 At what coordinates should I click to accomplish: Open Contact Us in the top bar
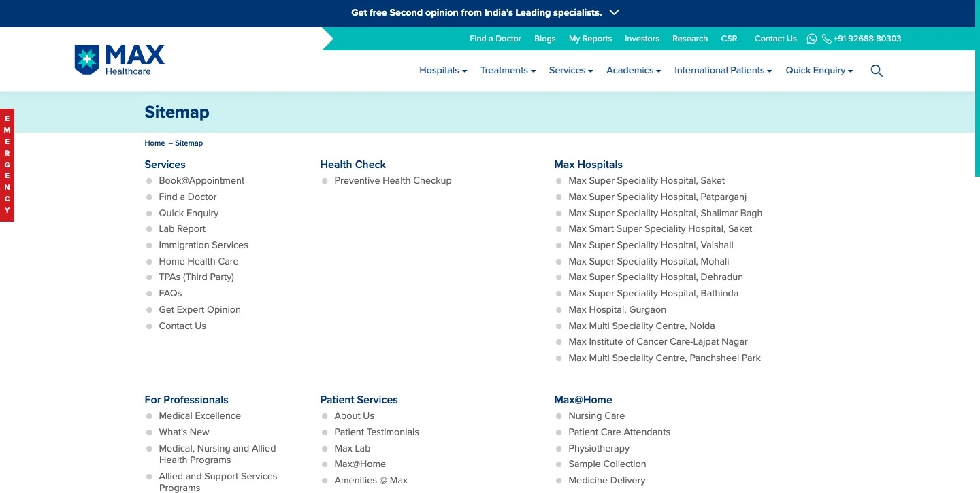[x=775, y=39]
